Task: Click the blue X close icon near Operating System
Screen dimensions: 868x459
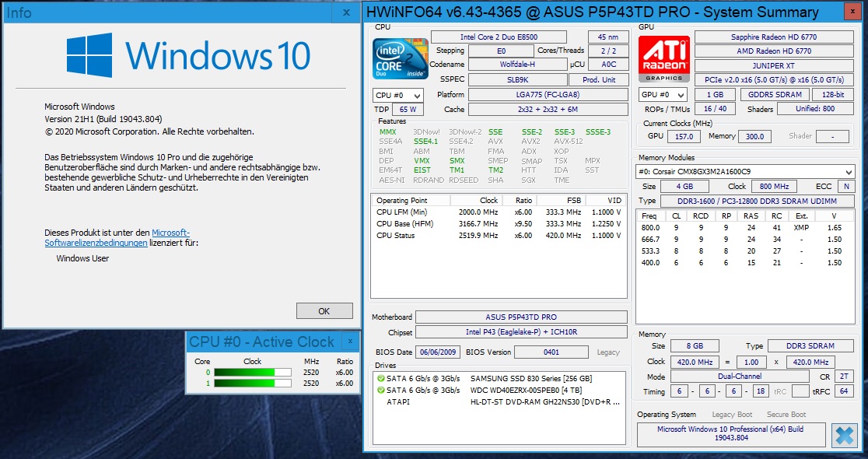Action: point(845,435)
